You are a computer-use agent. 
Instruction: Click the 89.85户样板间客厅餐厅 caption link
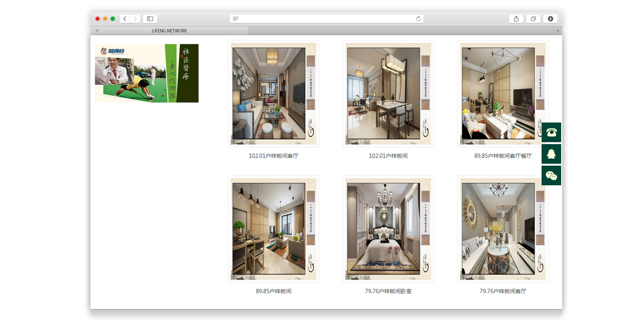(503, 156)
